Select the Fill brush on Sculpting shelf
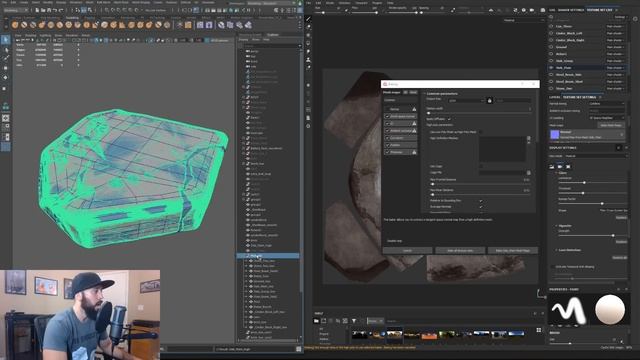This screenshot has width=640, height=360. point(122,25)
